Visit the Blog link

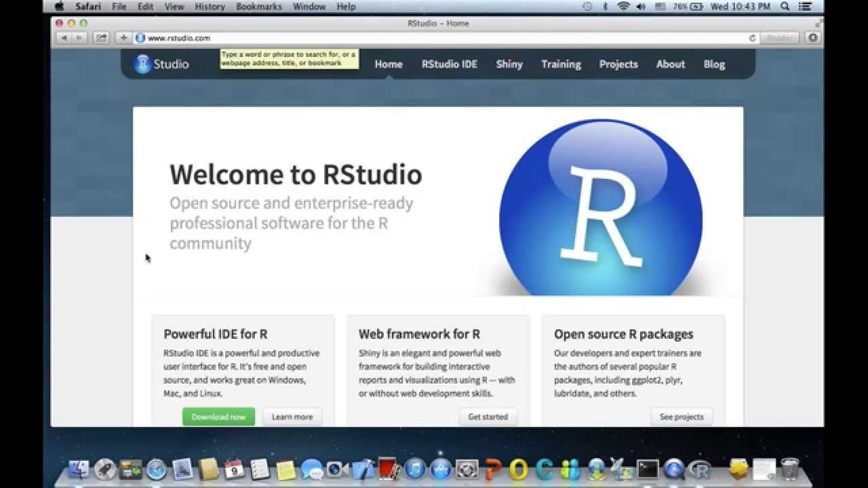(x=714, y=64)
